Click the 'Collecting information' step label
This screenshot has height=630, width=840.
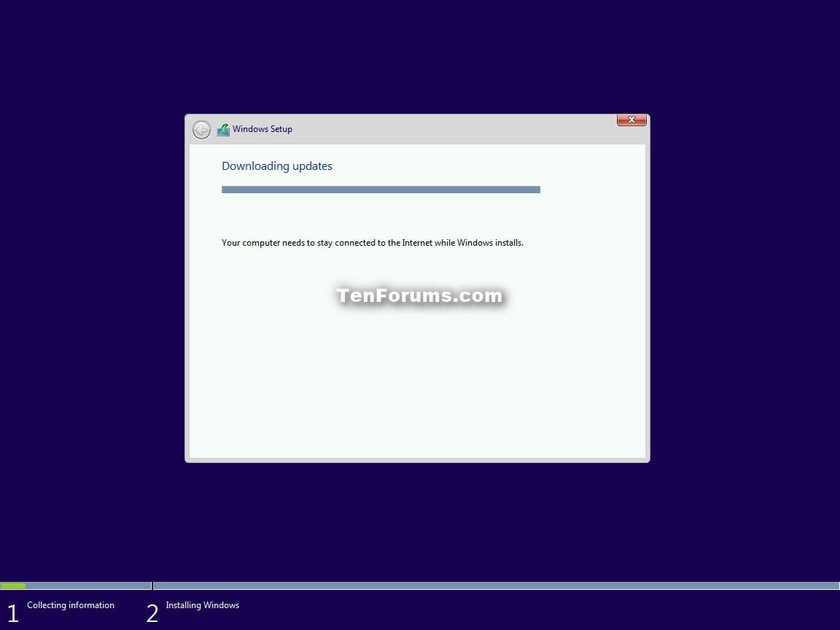71,604
